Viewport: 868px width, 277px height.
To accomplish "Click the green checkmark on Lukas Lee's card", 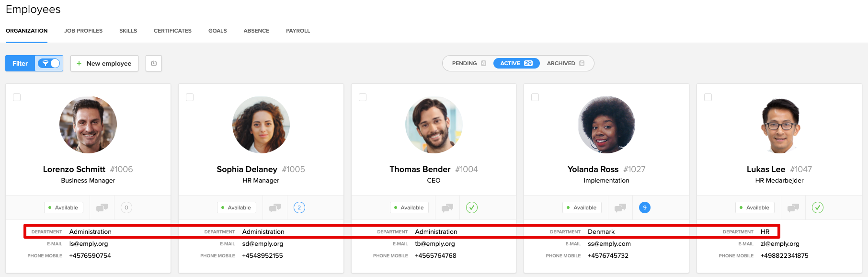I will (818, 208).
